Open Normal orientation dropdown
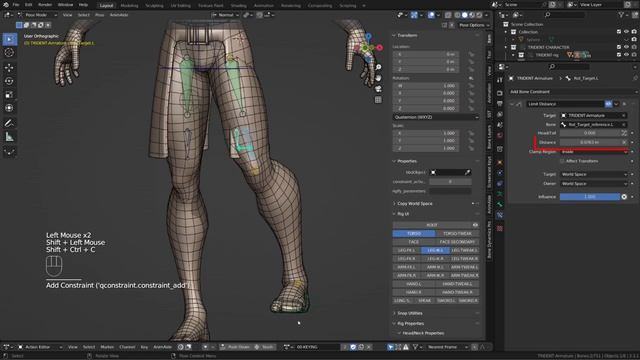Viewport: 640px width, 360px height. click(226, 15)
